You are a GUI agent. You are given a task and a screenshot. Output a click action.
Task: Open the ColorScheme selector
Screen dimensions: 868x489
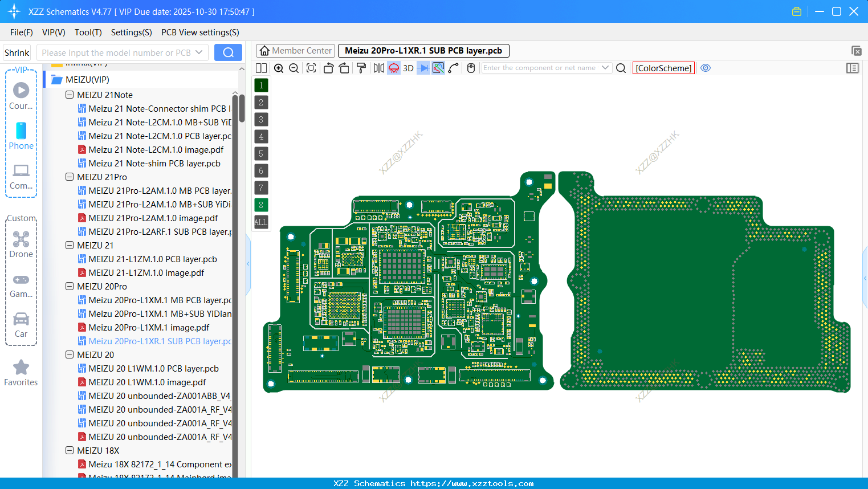click(x=663, y=68)
